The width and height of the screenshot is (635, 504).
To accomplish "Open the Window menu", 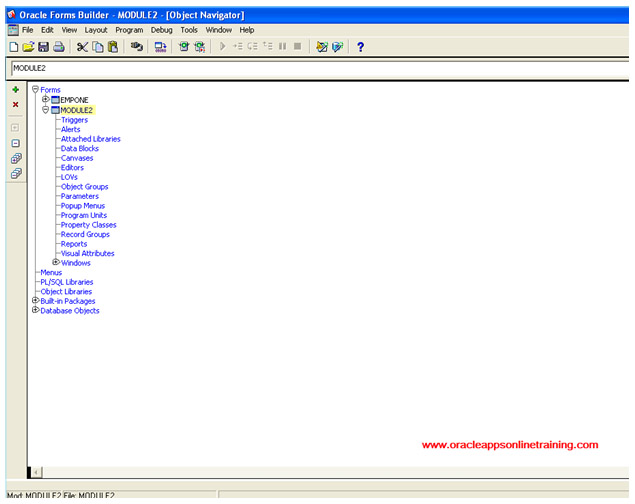I will click(x=219, y=30).
